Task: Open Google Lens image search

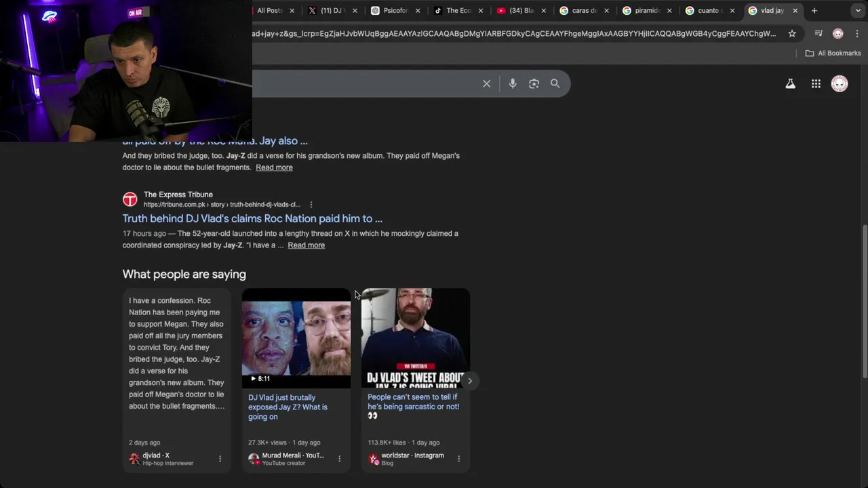Action: 534,83
